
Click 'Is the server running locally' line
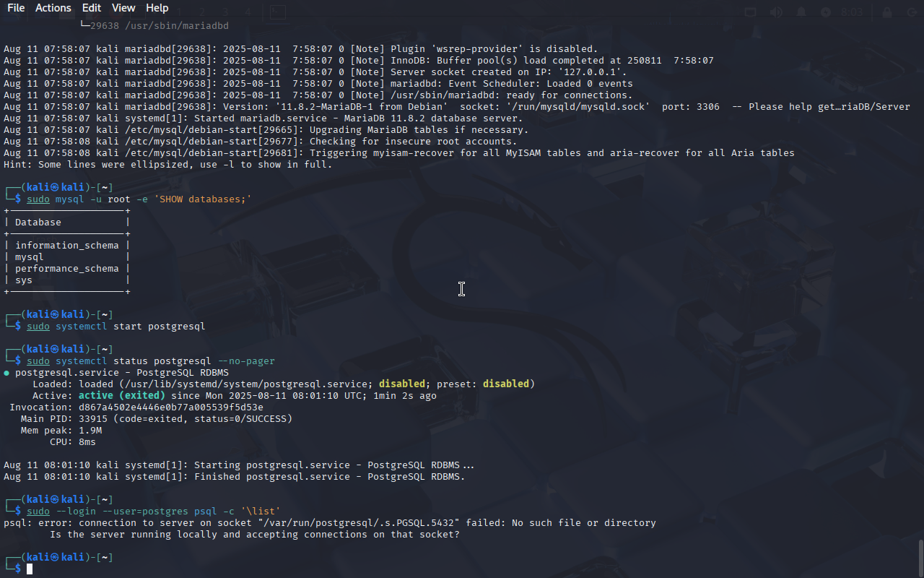pyautogui.click(x=255, y=535)
